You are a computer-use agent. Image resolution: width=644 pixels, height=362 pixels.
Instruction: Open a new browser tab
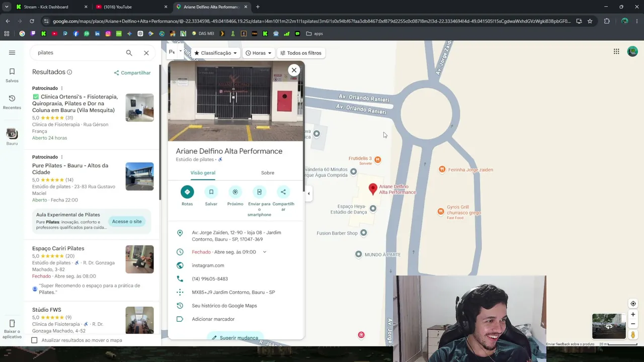258,7
